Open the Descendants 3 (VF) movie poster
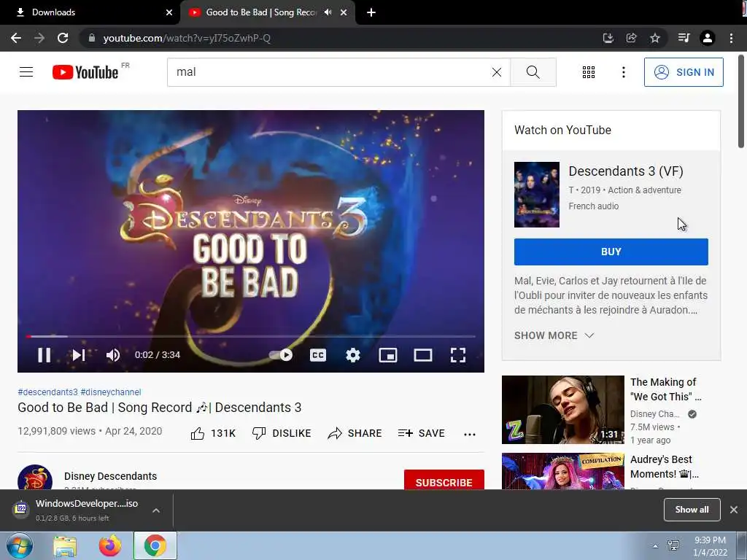 536,194
